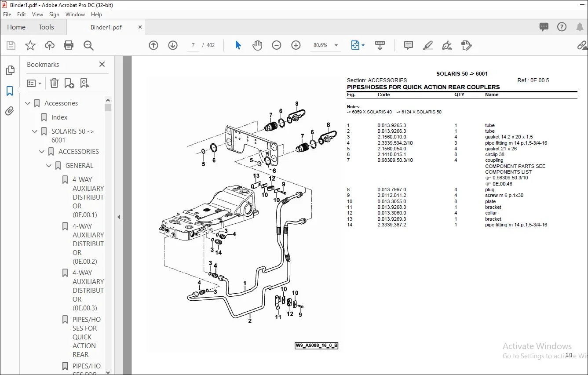Add a new bookmark
The width and height of the screenshot is (588, 375).
69,83
